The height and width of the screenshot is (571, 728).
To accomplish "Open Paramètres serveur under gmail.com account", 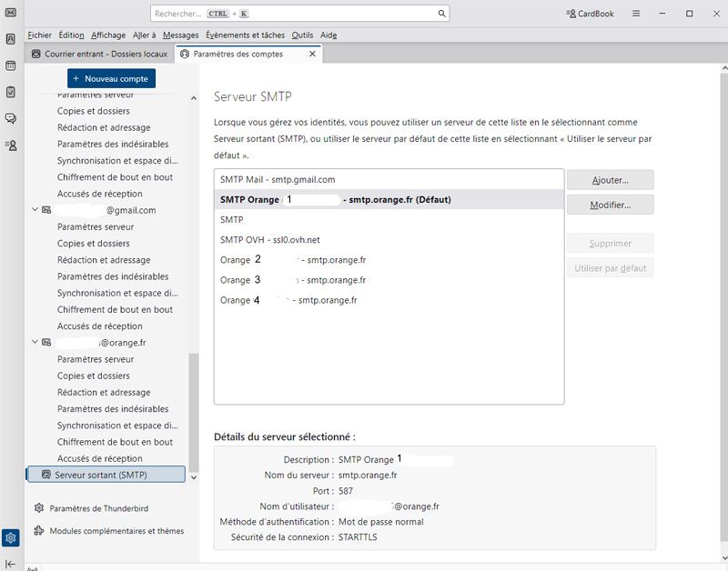I will click(96, 226).
